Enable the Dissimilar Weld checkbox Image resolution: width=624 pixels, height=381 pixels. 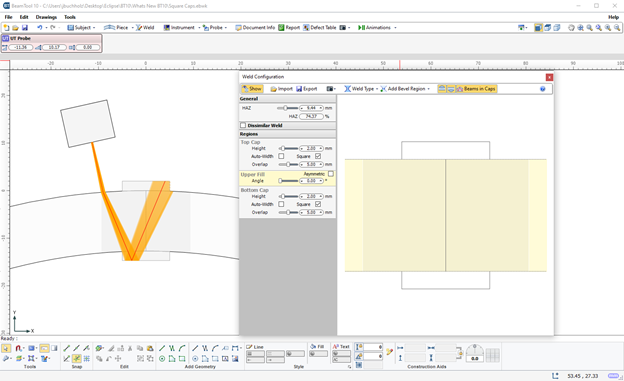(x=243, y=125)
